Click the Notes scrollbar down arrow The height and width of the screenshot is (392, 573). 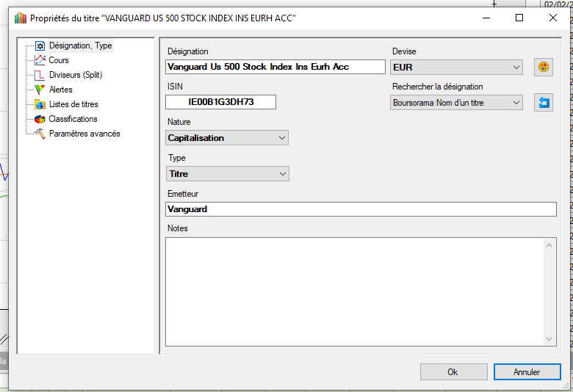(550, 339)
